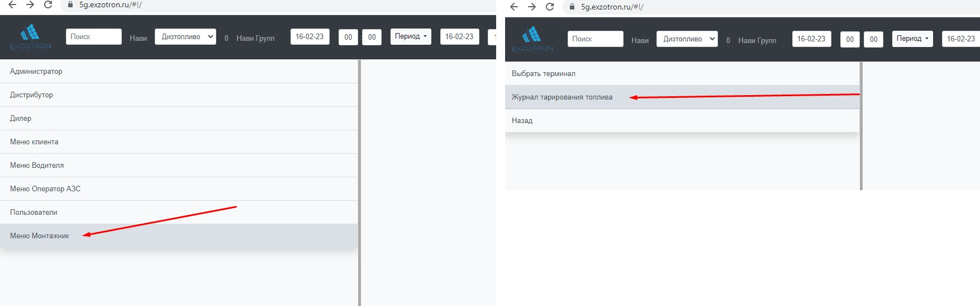Click browser back arrow in left screenshot
This screenshot has width=980, height=306.
pyautogui.click(x=12, y=4)
